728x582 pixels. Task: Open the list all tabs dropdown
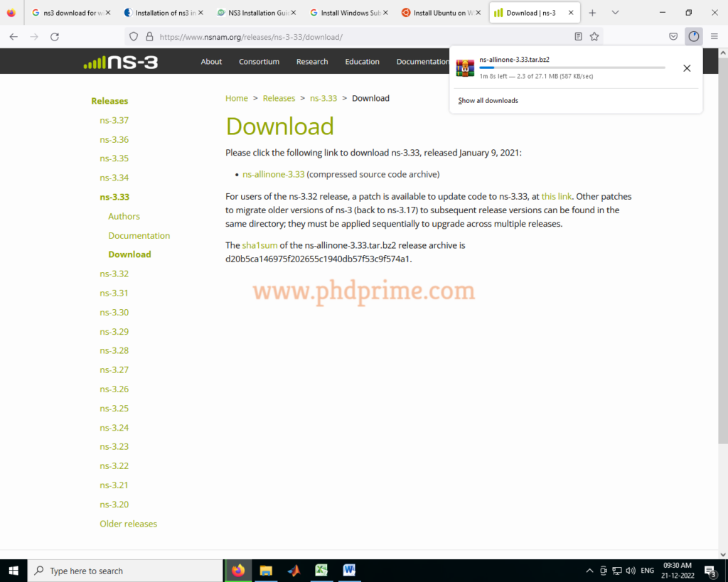pos(614,12)
